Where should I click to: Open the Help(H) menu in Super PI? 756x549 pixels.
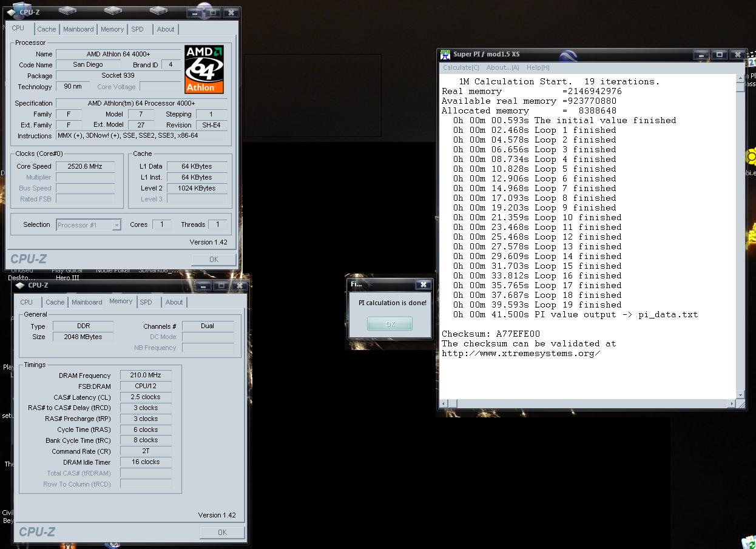[538, 67]
